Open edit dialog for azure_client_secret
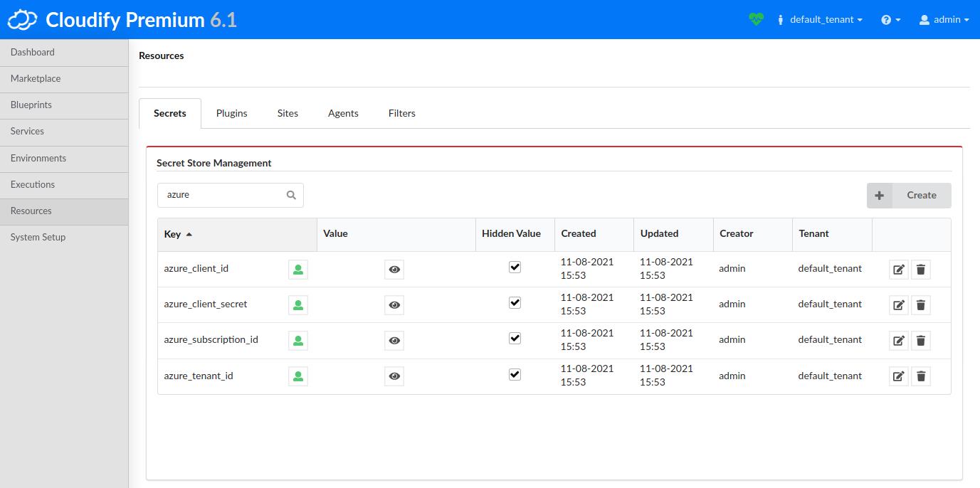980x488 pixels. tap(897, 304)
